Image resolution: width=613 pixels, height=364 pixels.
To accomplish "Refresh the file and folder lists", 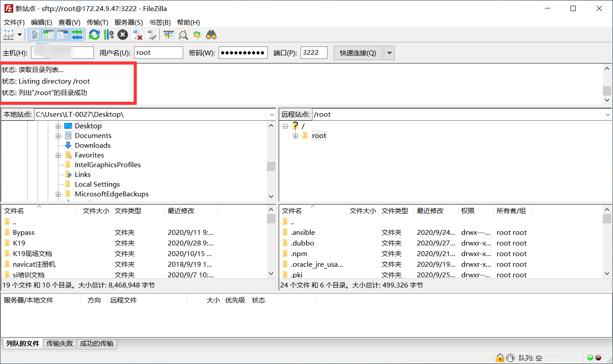I will click(x=94, y=34).
